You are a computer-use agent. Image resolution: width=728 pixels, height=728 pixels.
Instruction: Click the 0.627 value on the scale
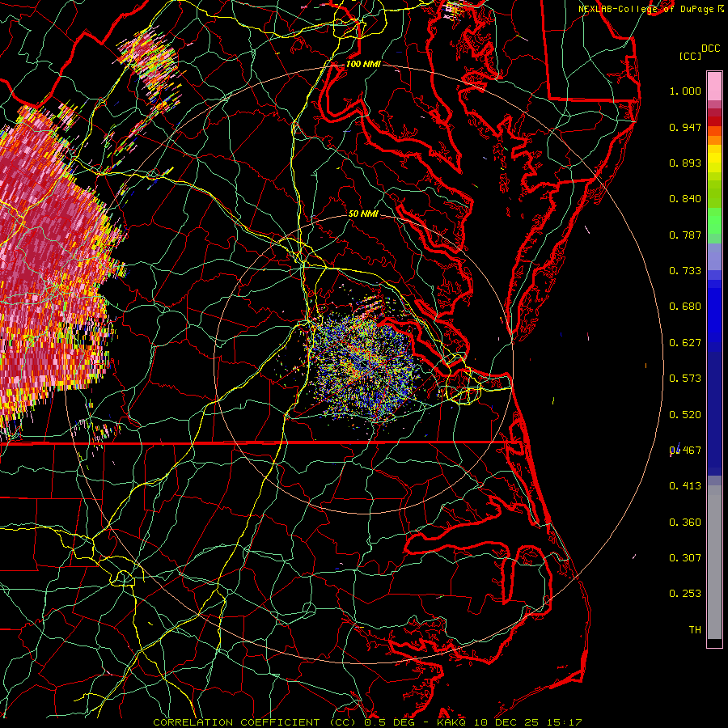(x=685, y=343)
